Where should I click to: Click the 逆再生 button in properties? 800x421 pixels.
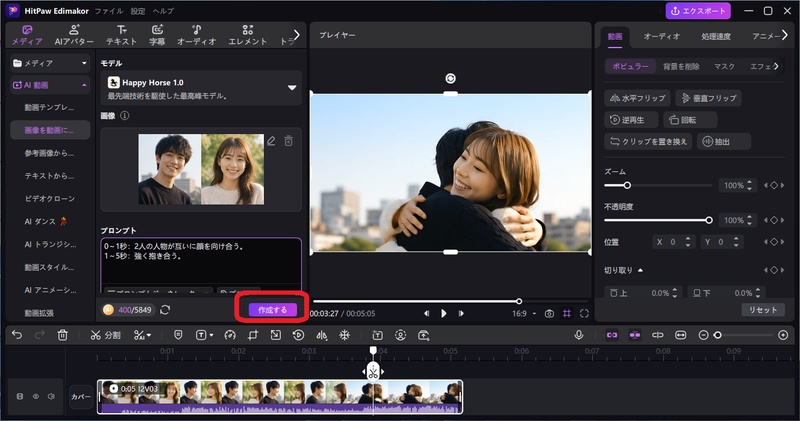631,120
